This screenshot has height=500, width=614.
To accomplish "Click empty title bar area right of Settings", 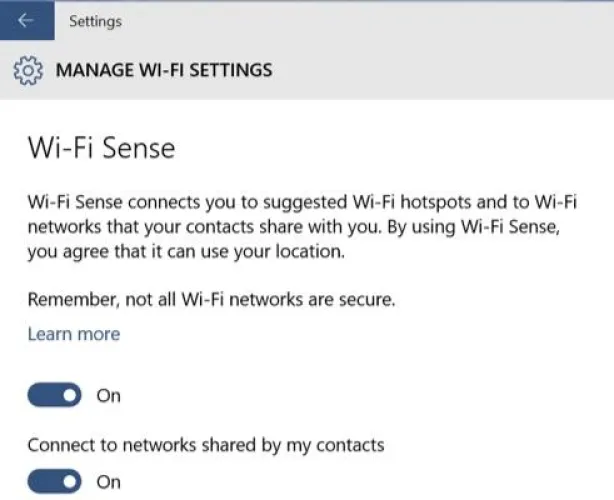I will point(380,21).
